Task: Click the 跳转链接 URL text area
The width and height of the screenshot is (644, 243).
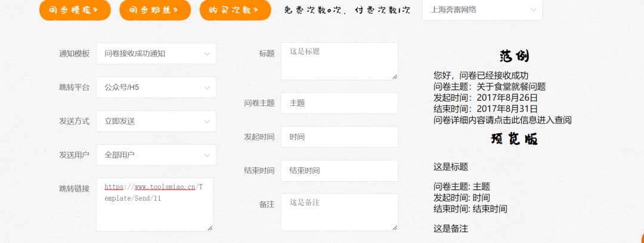Action: (155, 204)
